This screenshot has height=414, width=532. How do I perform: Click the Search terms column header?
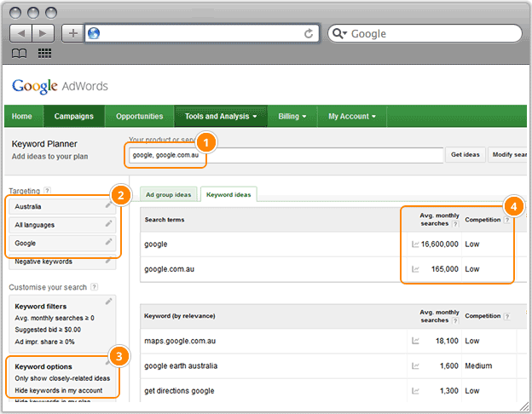coord(165,220)
